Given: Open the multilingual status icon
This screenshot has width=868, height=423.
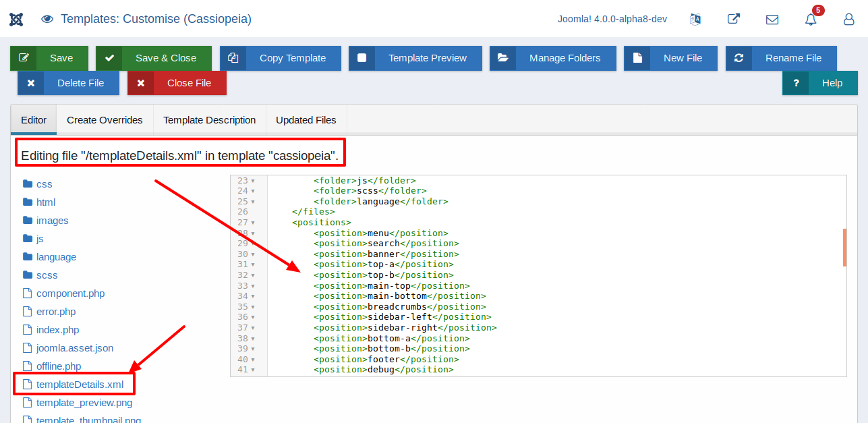Looking at the screenshot, I should click(695, 19).
